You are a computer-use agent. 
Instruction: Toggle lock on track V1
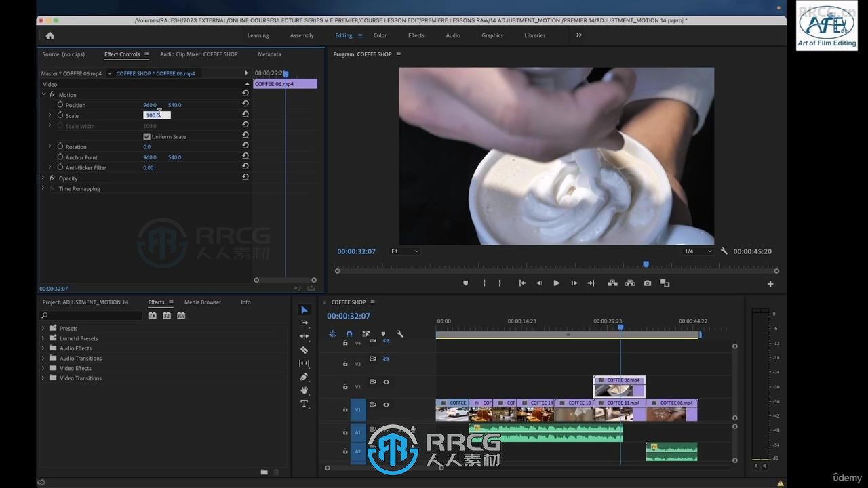point(345,409)
